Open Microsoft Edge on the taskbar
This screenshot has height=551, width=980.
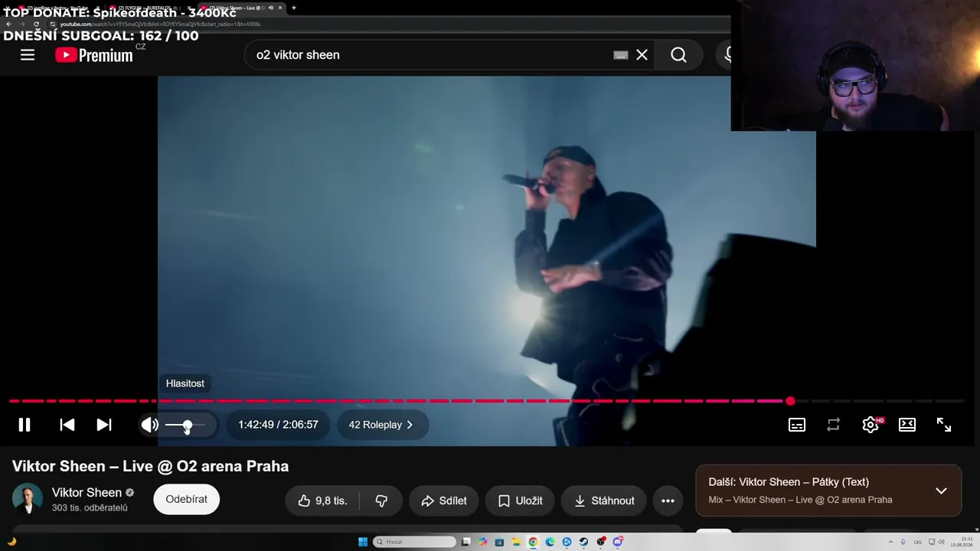[550, 542]
